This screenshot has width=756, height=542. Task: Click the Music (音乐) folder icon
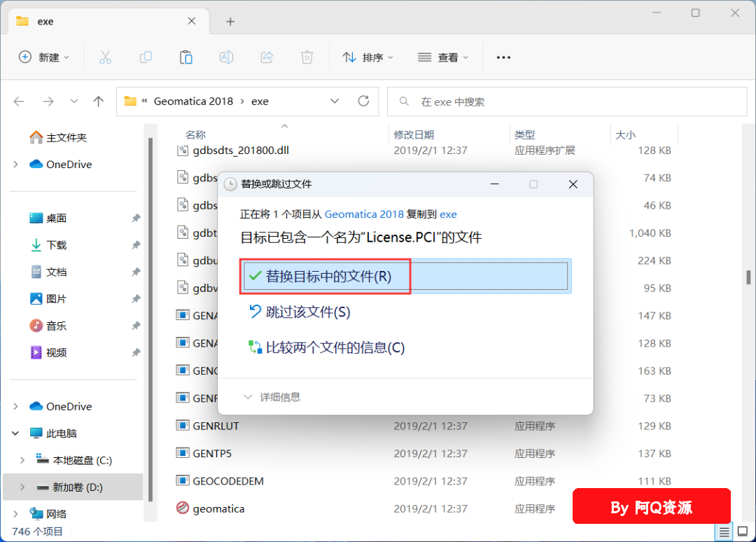[x=36, y=326]
